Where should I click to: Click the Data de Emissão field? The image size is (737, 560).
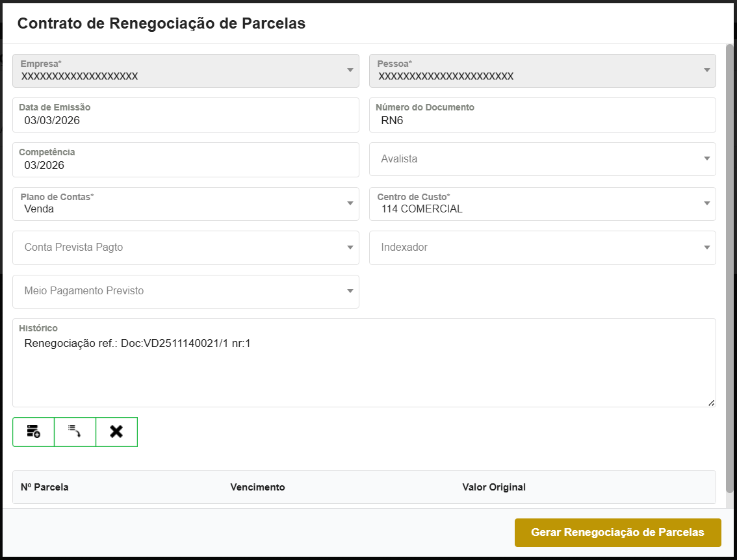tap(186, 120)
